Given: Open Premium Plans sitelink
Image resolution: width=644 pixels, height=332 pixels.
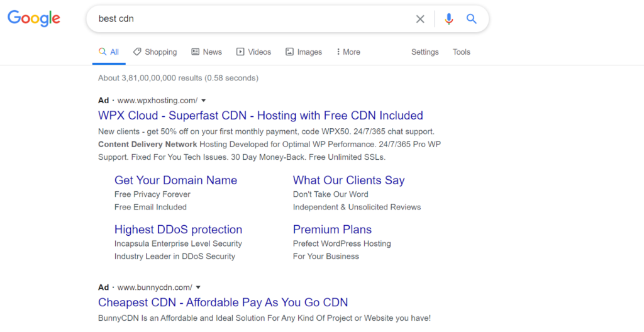Looking at the screenshot, I should (332, 230).
